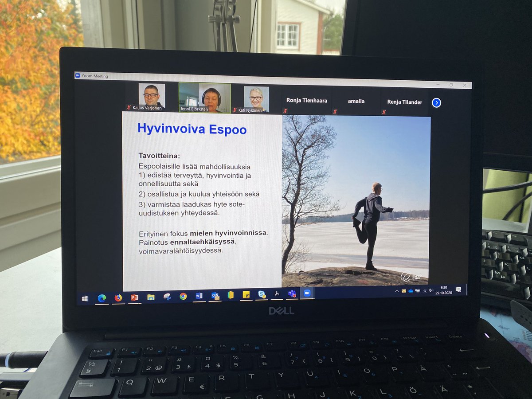Click text 'ennaltaehkäisyssä' on slide
This screenshot has width=532, height=399.
pyautogui.click(x=203, y=242)
